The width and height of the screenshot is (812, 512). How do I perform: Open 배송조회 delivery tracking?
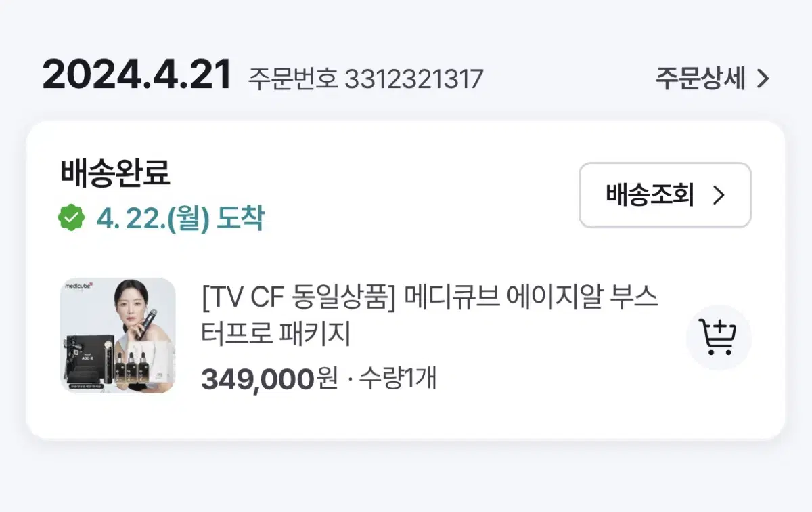tap(665, 195)
